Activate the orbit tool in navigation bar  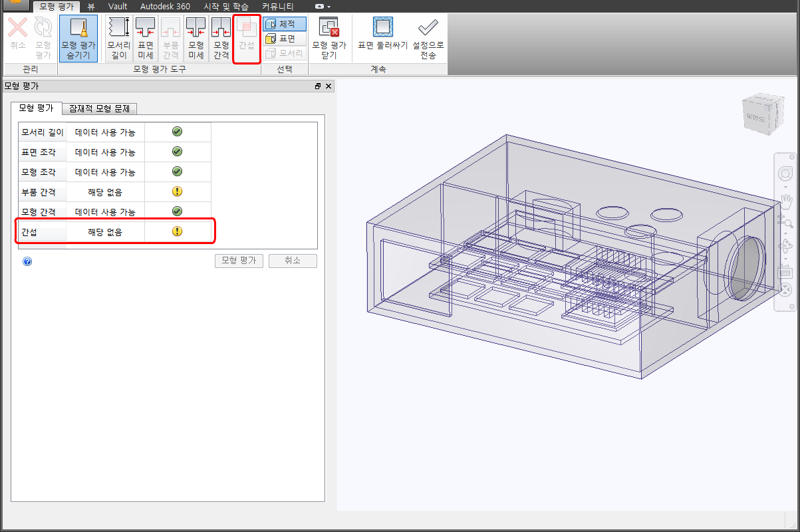[x=785, y=247]
